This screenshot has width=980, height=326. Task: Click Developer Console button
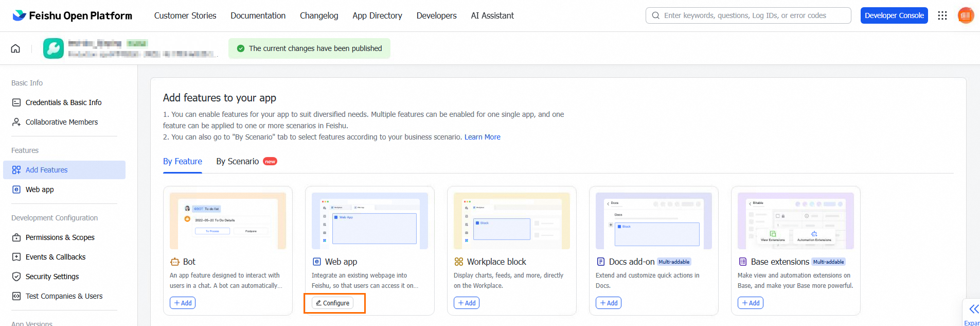894,15
